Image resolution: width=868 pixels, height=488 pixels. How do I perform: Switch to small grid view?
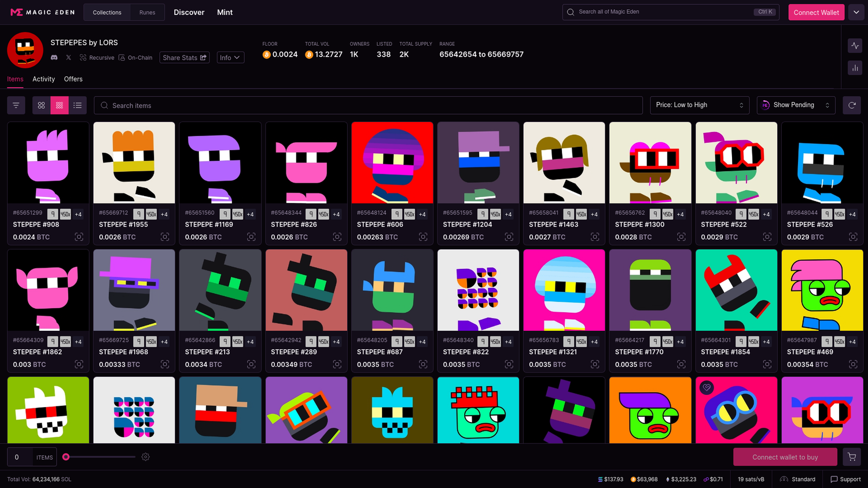(60, 105)
